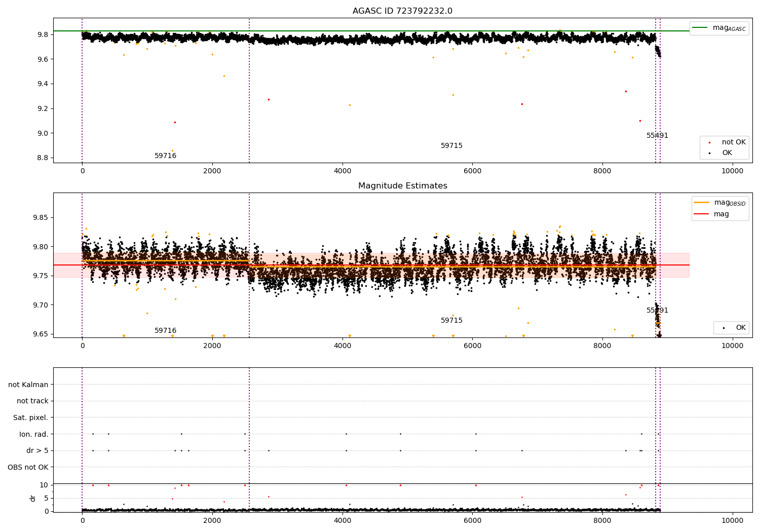Select the 59715 annotation in Magnitude Estimates

click(x=451, y=321)
